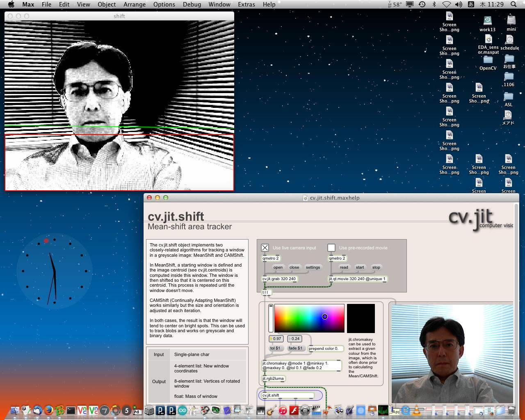525x420 pixels.
Task: Enable Use pre-recorded movie checkbox
Action: point(331,248)
